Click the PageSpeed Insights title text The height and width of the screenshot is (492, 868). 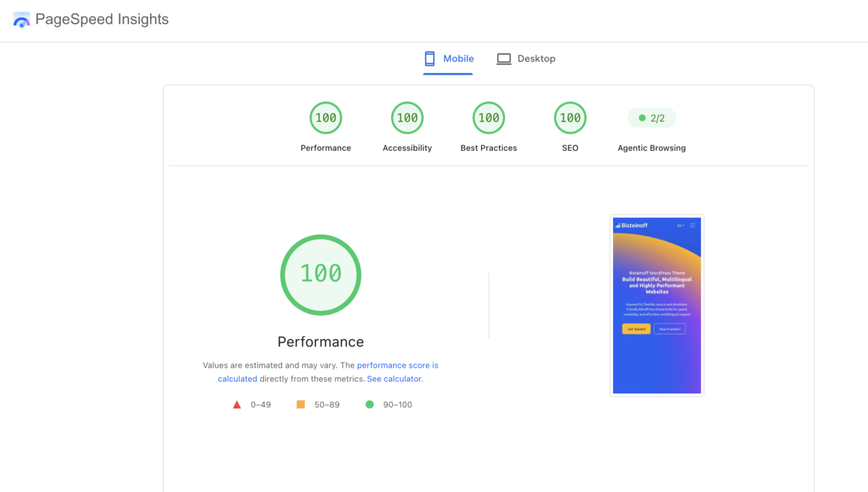coord(102,19)
